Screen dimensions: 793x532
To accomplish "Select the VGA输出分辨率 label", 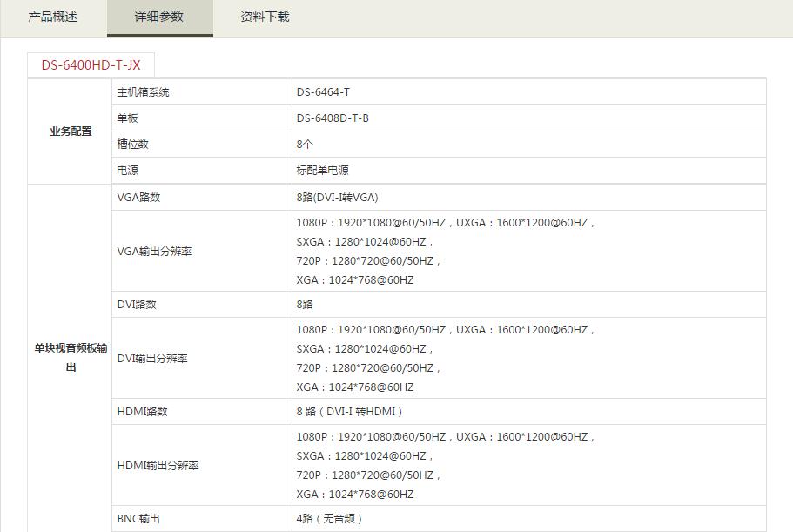I will pyautogui.click(x=154, y=252).
